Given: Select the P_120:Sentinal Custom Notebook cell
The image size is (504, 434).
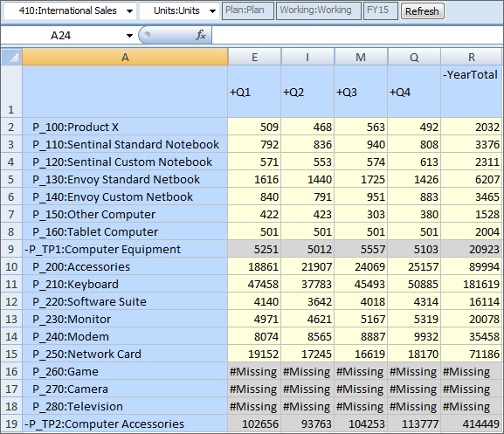Looking at the screenshot, I should (125, 162).
